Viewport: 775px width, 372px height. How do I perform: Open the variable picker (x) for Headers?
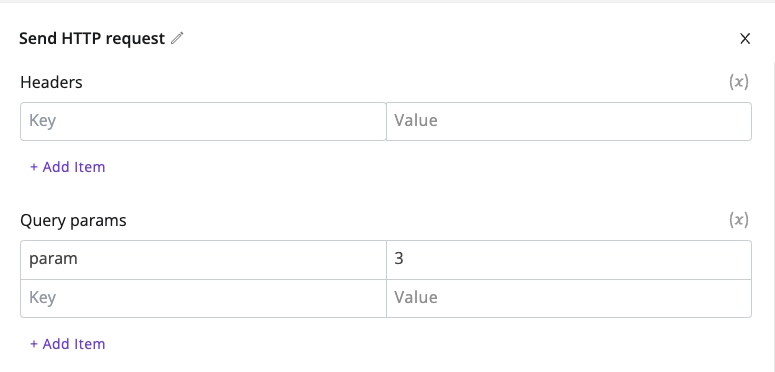coord(739,82)
